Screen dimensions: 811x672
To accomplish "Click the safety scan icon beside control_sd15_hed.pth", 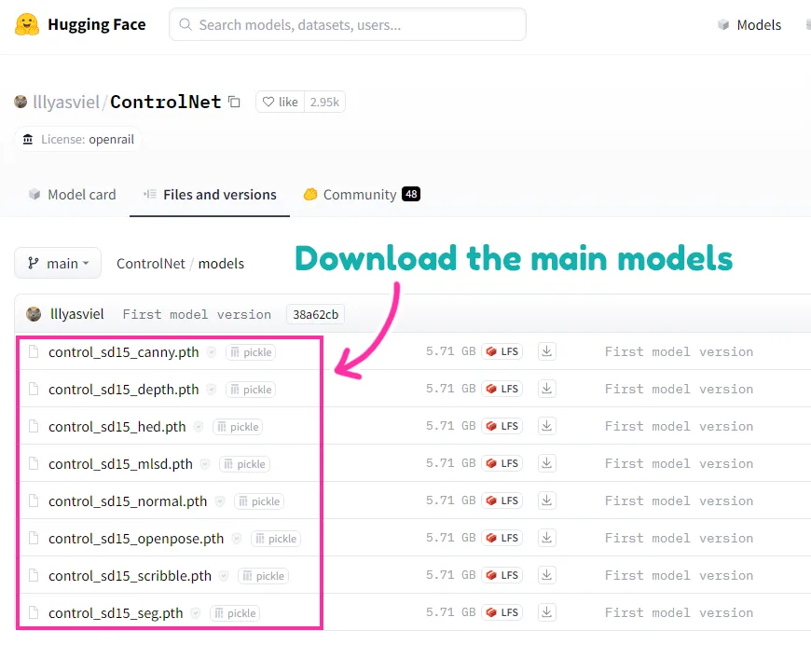I will pyautogui.click(x=199, y=427).
